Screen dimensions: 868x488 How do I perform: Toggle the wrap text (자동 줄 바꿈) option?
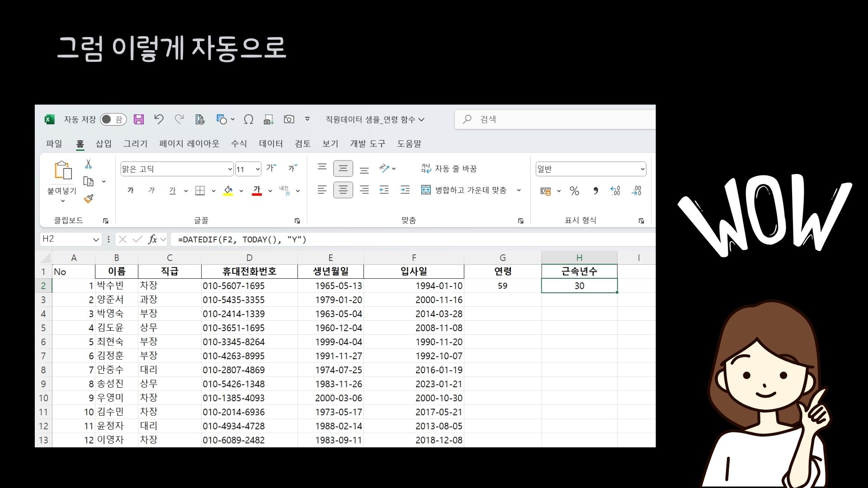click(449, 169)
